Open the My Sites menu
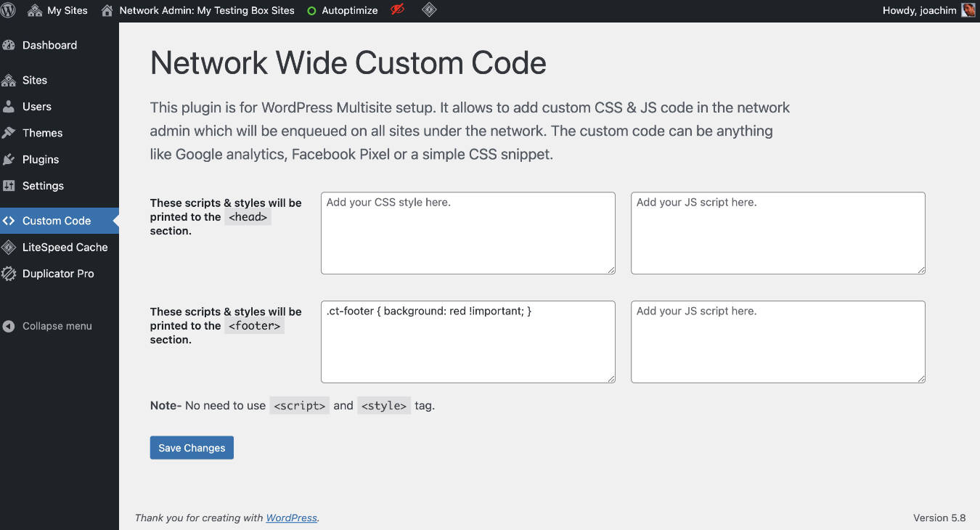 (58, 10)
